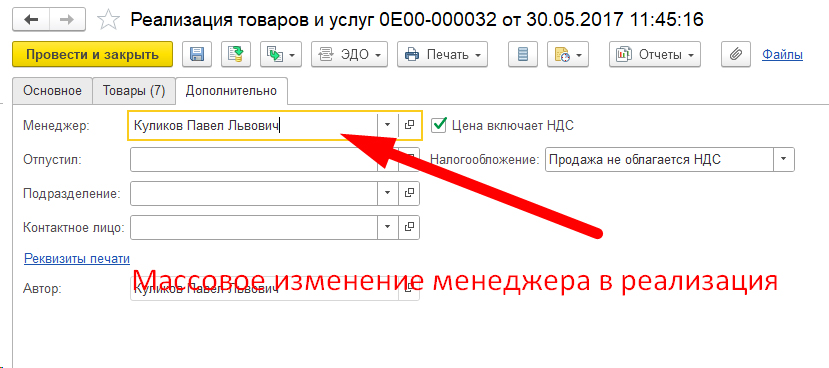Go forward with right arrow button
Viewport: 829px width, 368px height.
[x=68, y=20]
